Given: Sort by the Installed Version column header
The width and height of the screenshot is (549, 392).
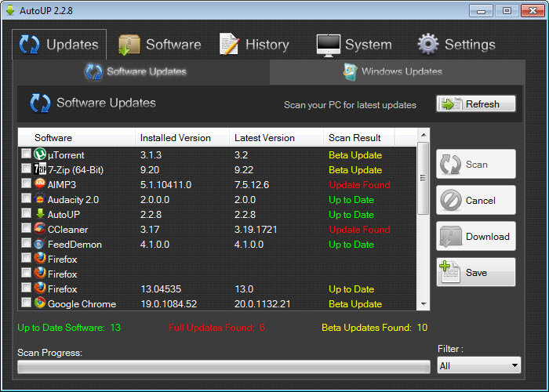Looking at the screenshot, I should pos(182,137).
